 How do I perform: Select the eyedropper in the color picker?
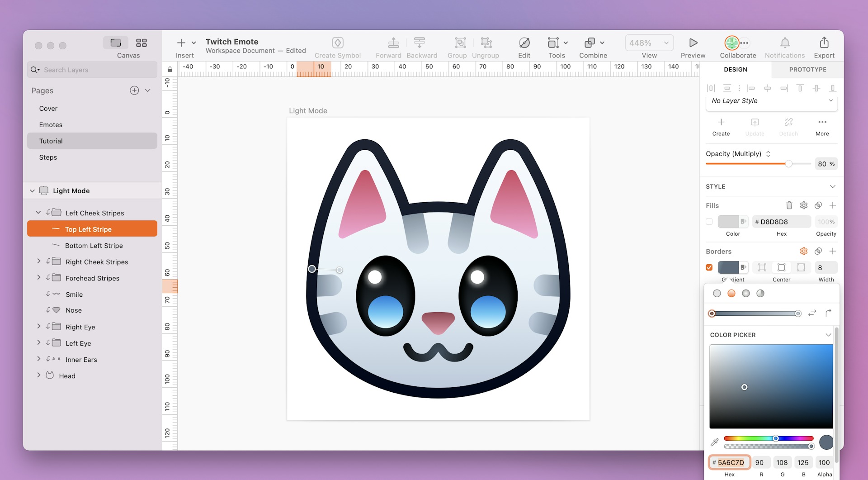click(715, 442)
